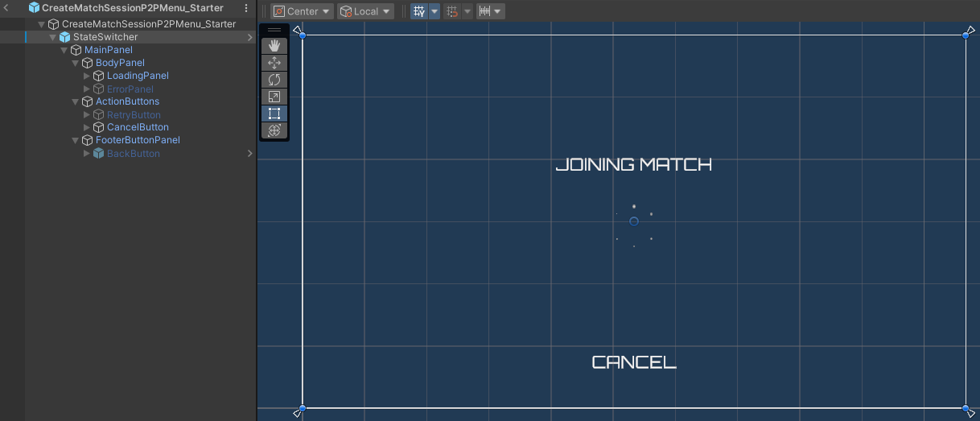Click the top-right rect corner handle

coord(966,35)
